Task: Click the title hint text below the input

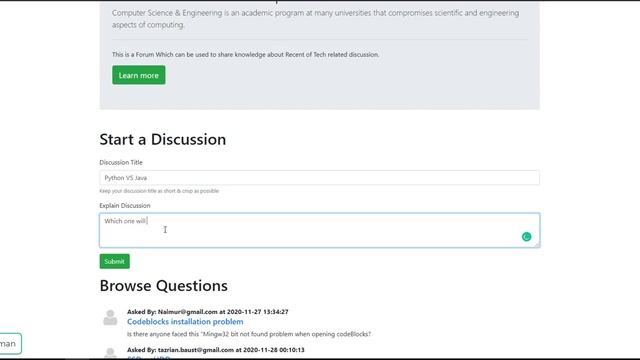Action: [x=159, y=191]
